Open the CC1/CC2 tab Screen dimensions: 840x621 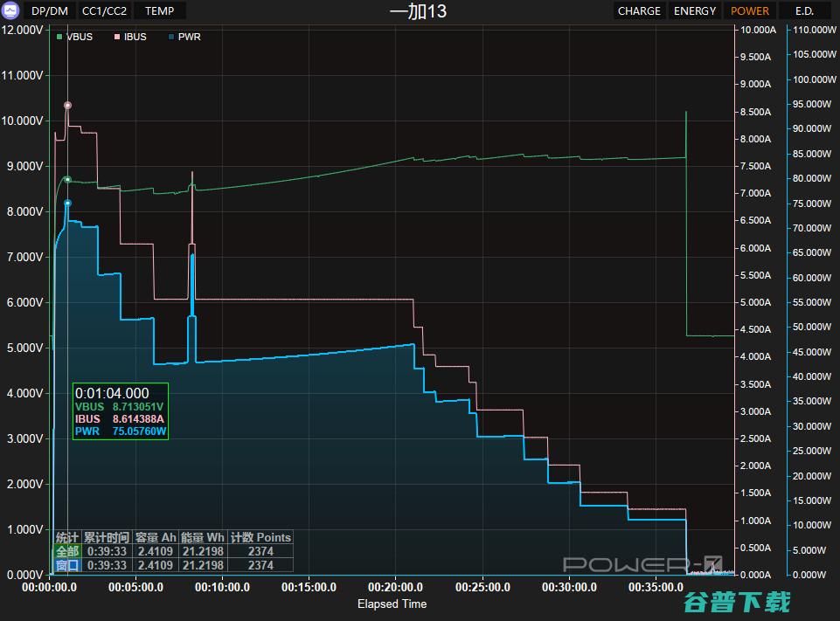point(104,10)
